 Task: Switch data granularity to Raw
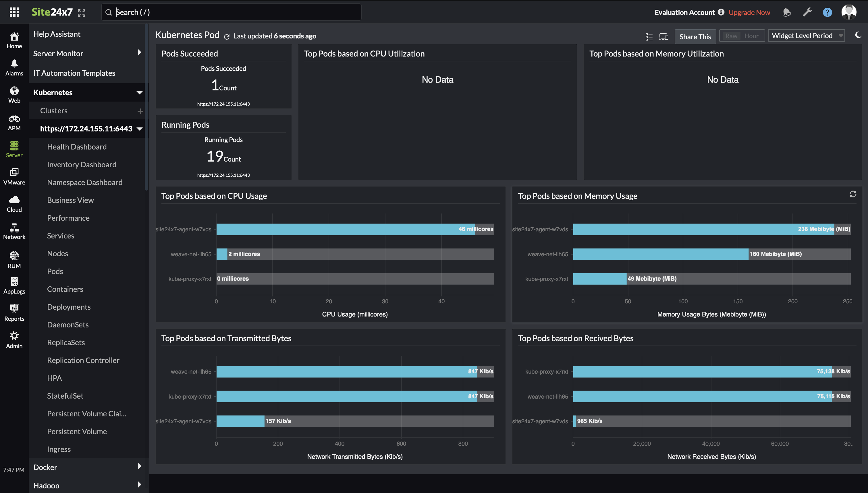[x=731, y=36]
